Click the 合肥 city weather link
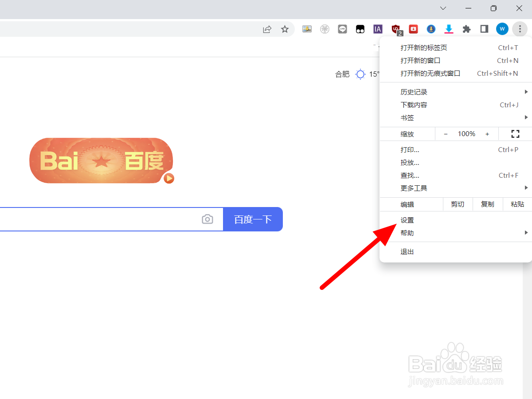The image size is (532, 399). (342, 74)
